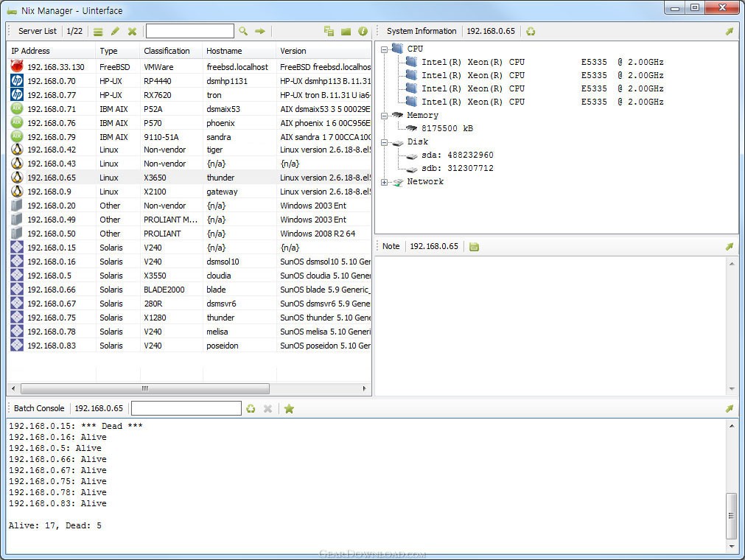The image size is (745, 560).
Task: Click the arrow icon at Note panel's right
Action: [730, 247]
